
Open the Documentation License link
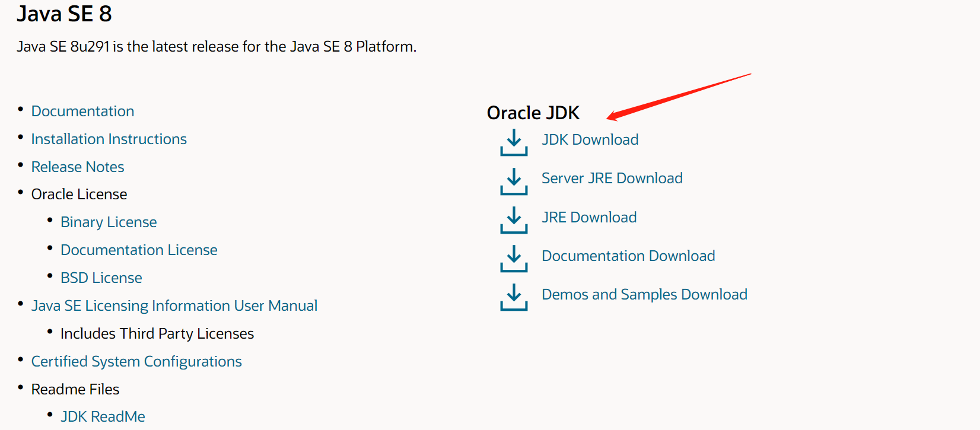click(139, 250)
